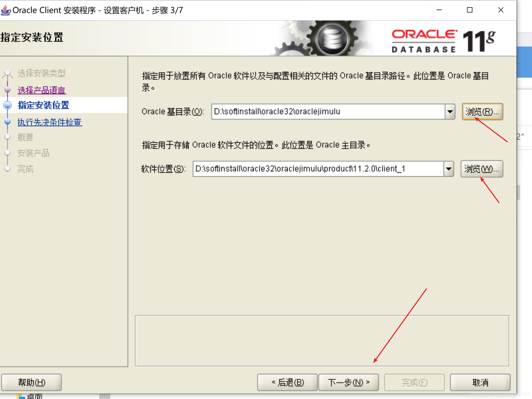Expand the Oracle 基目录 dropdown arrow
The width and height of the screenshot is (532, 399).
click(x=450, y=111)
